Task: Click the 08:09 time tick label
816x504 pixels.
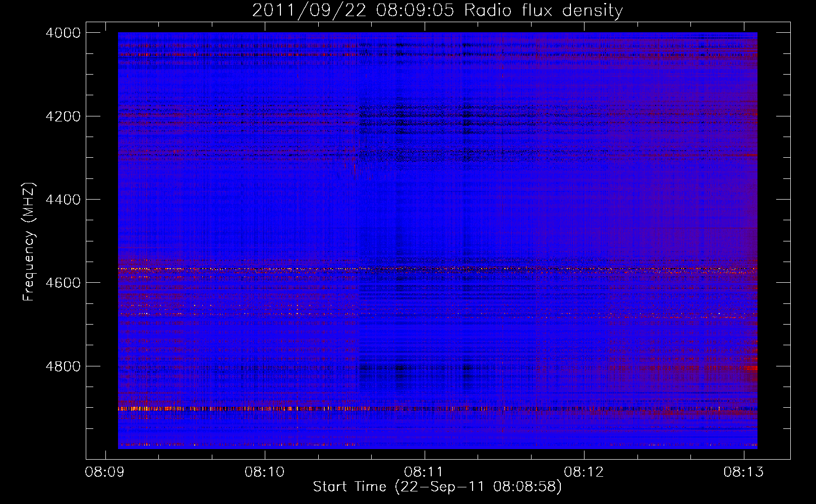Action: [x=105, y=472]
